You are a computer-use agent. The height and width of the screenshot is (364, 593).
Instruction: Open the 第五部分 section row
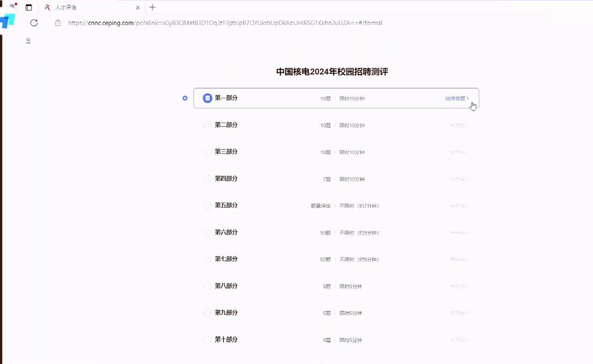pyautogui.click(x=336, y=206)
